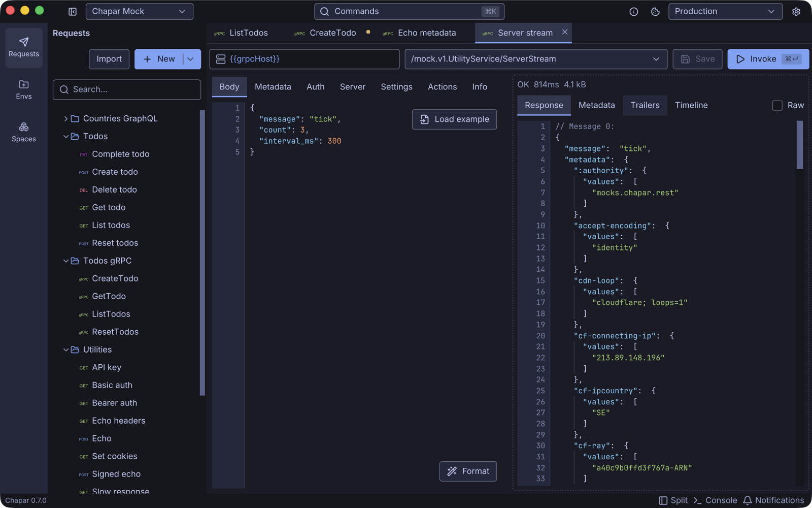Collapse the Todos folder chevron
Viewport: 812px width, 508px height.
65,136
